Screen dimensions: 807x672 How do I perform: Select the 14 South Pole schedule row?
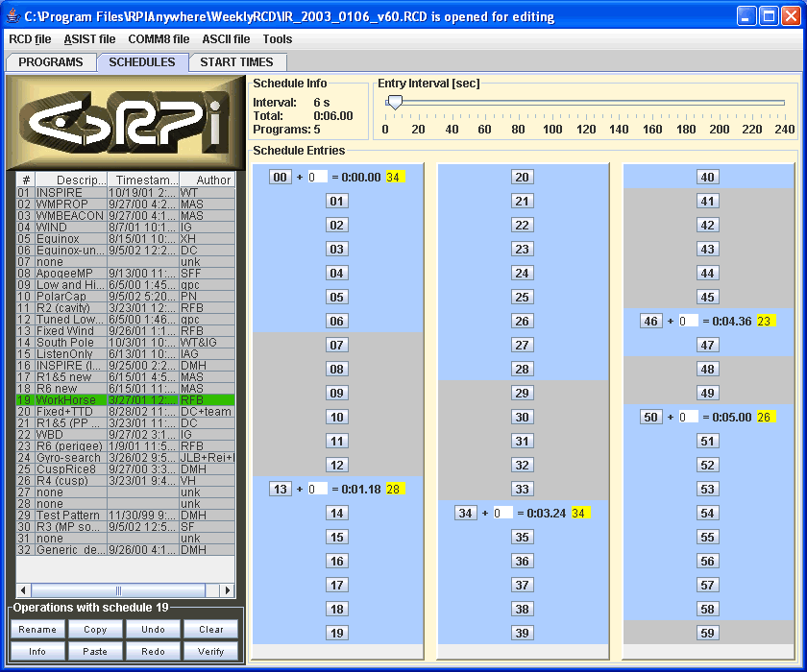pos(126,343)
